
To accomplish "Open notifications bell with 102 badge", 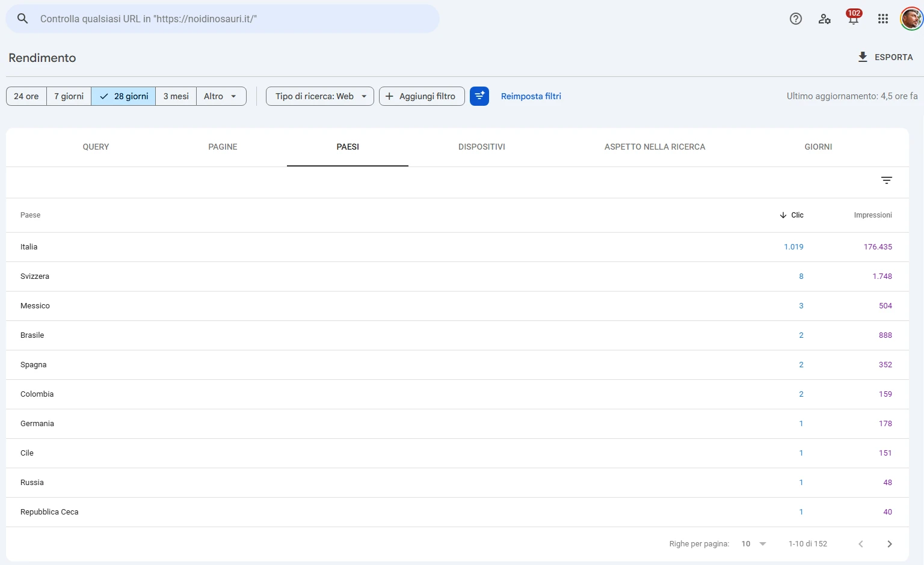I will 854,17.
